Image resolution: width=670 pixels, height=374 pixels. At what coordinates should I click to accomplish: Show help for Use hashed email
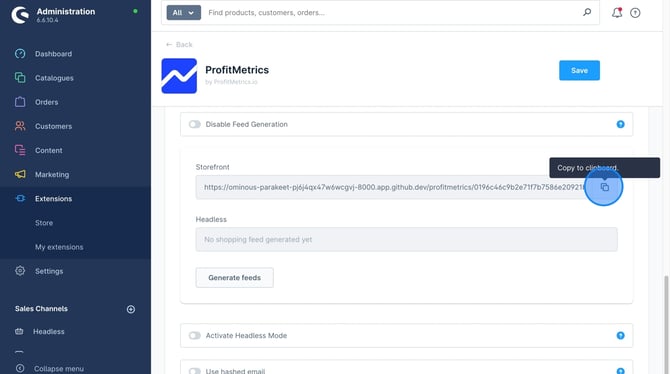point(620,371)
